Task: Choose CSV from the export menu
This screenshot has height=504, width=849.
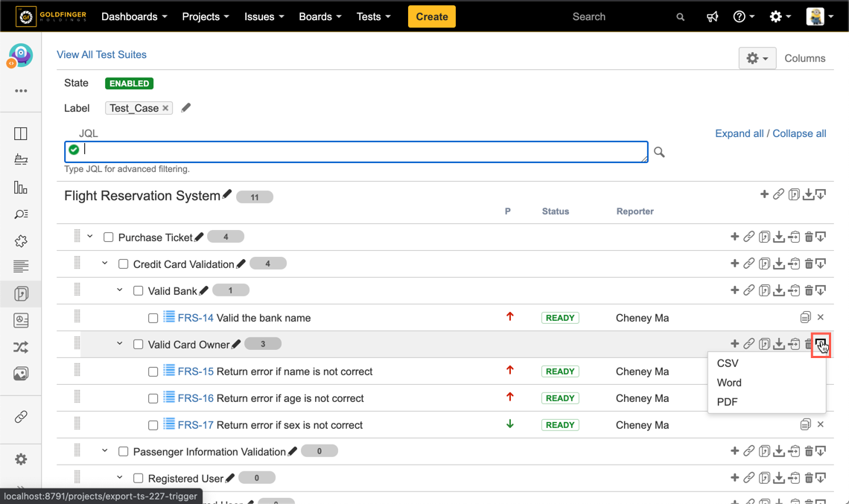Action: click(x=728, y=363)
